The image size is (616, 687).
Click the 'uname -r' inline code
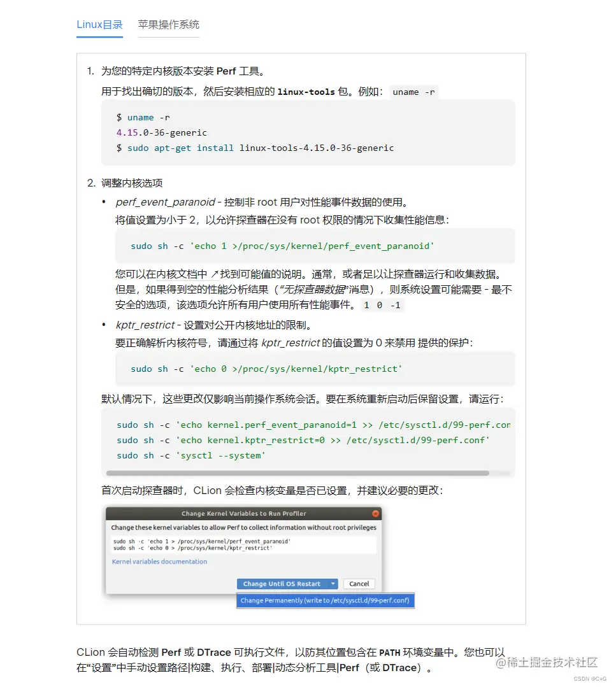coord(413,92)
